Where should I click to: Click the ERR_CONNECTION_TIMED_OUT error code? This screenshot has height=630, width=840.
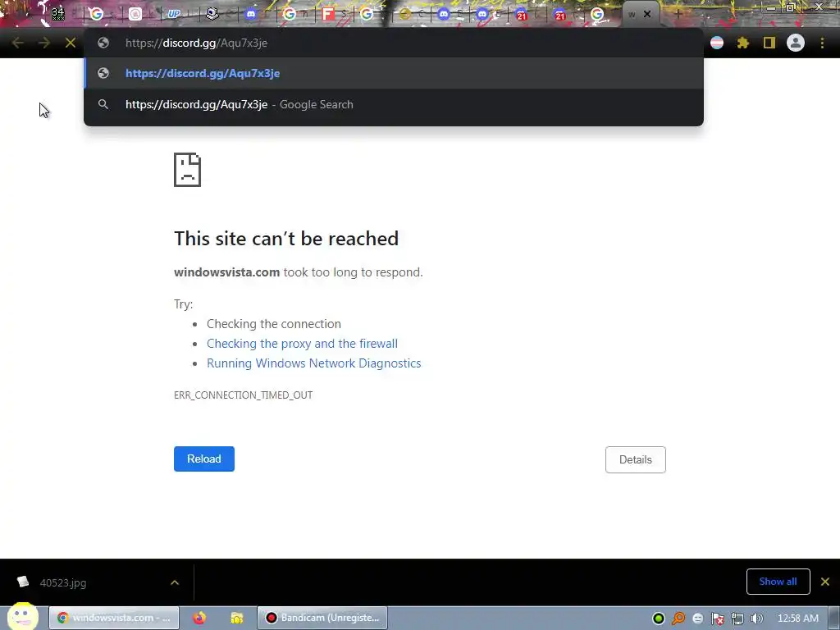pyautogui.click(x=243, y=395)
